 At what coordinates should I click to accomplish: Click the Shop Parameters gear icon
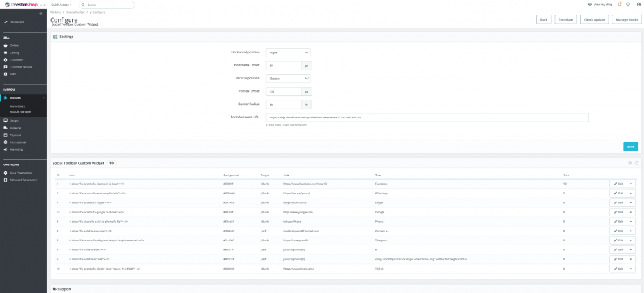click(6, 173)
